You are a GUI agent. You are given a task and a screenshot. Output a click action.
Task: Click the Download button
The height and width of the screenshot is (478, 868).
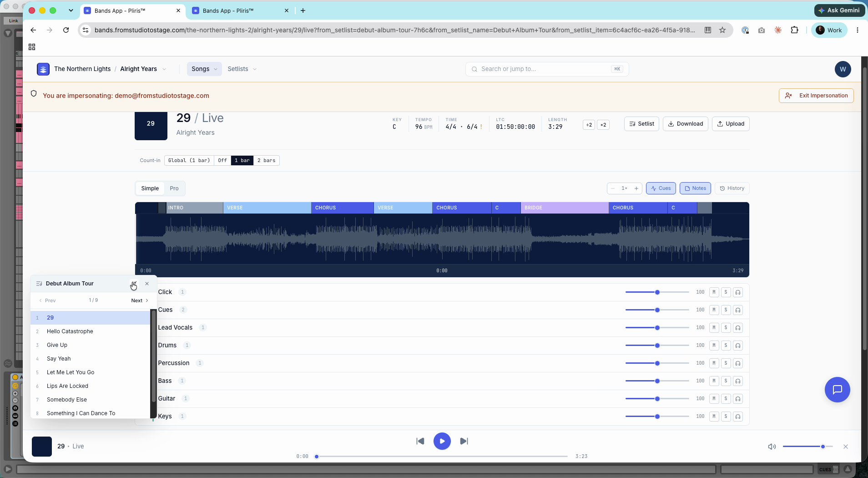685,124
